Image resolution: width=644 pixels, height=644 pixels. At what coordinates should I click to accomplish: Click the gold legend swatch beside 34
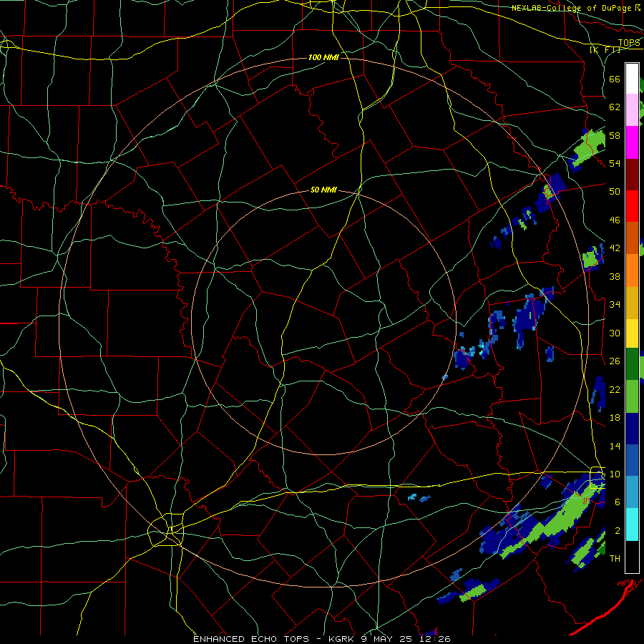tap(632, 303)
